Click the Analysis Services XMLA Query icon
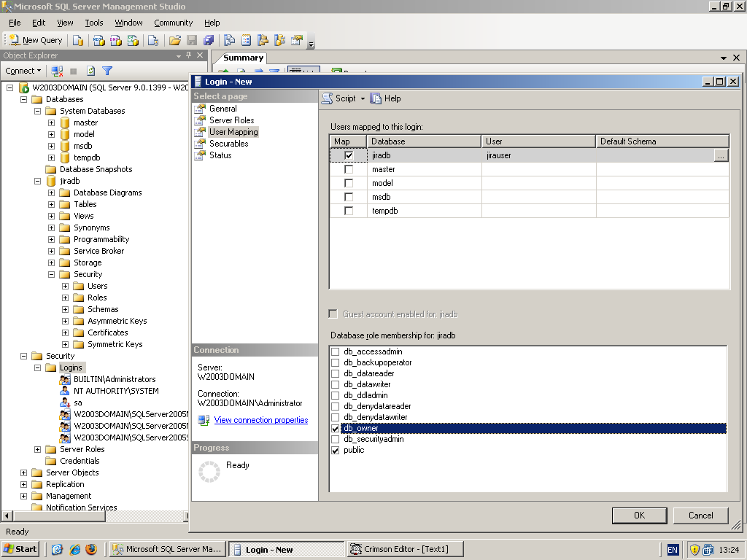Screen dimensions: 747x560 pos(133,41)
